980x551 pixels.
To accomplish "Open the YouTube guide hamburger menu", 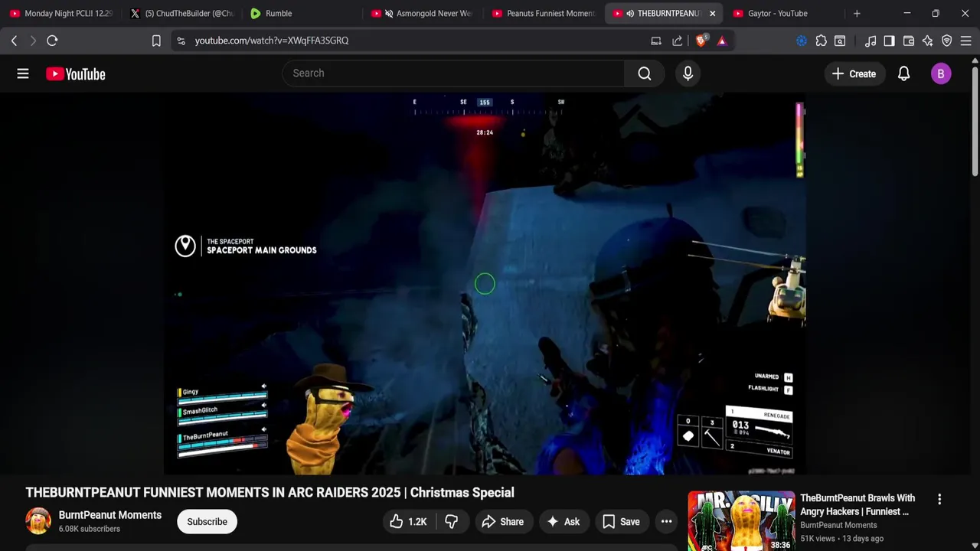I will pyautogui.click(x=23, y=73).
